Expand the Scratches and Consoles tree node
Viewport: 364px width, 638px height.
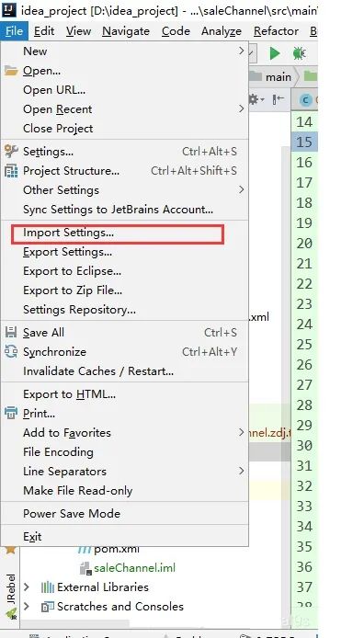pyautogui.click(x=27, y=607)
